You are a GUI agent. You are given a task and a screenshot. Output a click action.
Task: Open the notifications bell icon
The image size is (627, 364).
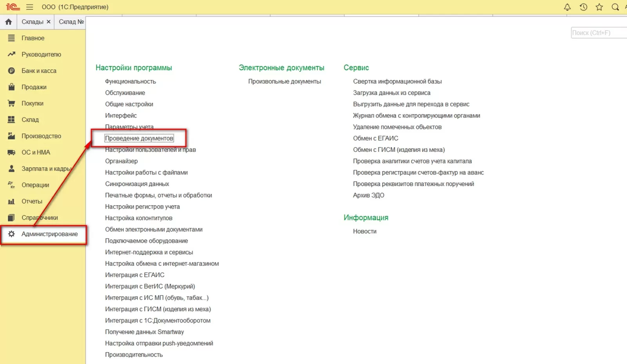point(567,7)
